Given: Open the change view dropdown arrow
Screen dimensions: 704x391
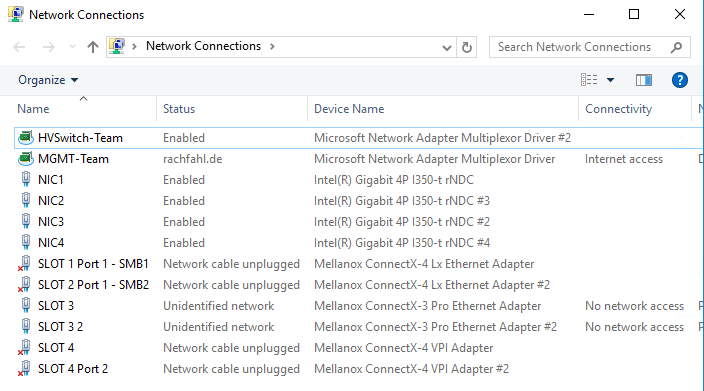Looking at the screenshot, I should pos(610,80).
